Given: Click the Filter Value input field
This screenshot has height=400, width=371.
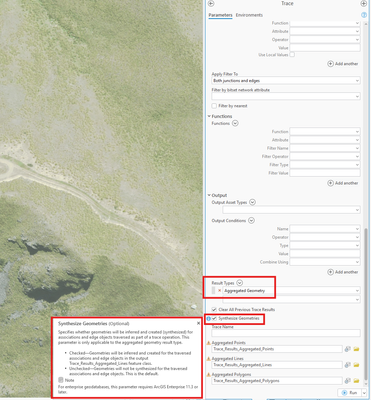Looking at the screenshot, I should [x=325, y=173].
